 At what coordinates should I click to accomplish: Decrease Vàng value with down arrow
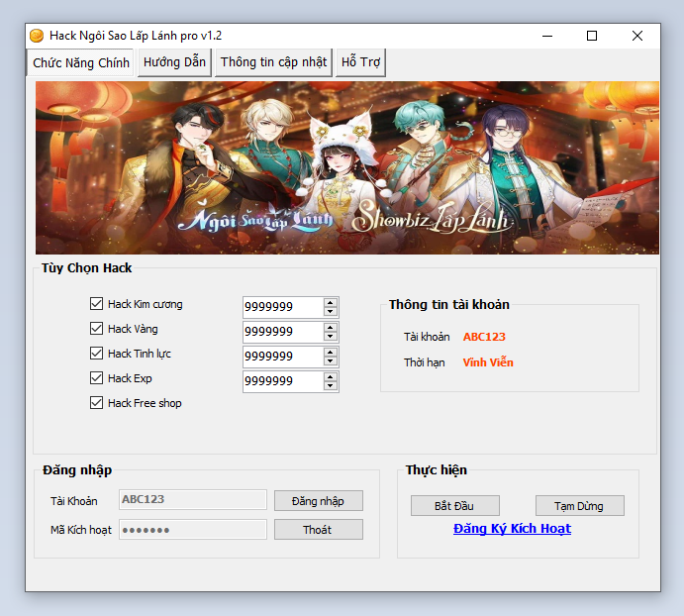[331, 337]
